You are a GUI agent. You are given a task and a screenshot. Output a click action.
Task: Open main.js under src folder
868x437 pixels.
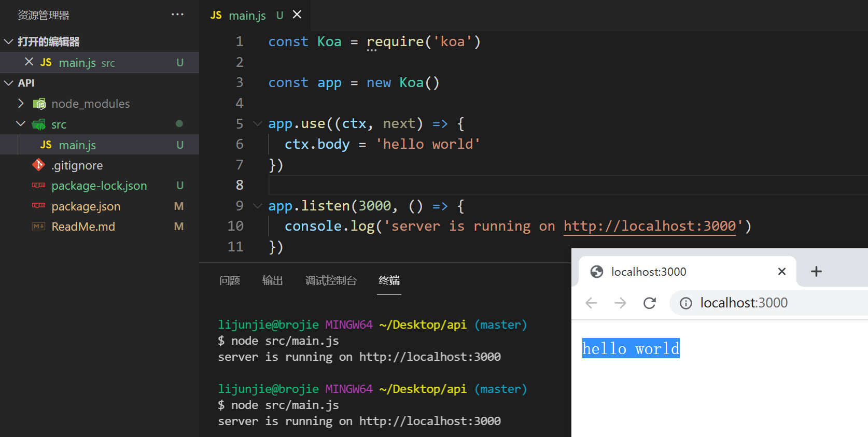77,145
